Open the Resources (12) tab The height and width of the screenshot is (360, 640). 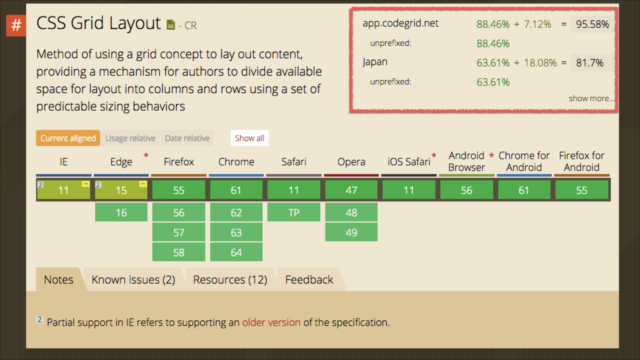230,280
